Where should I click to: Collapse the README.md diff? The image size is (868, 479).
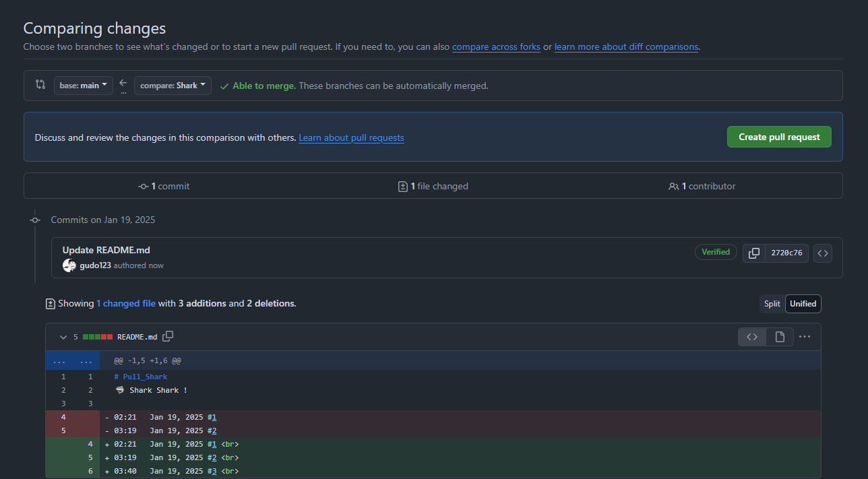coord(63,337)
